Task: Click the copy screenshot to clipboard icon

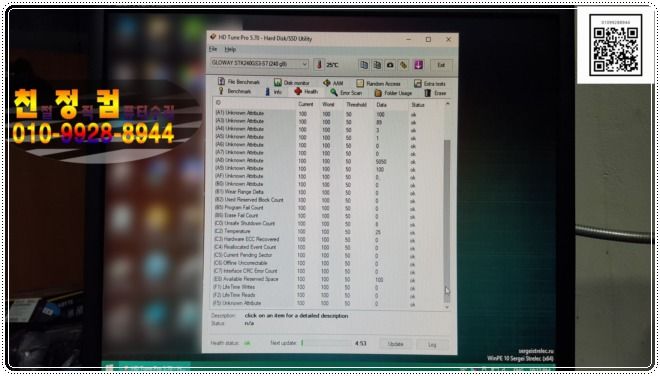Action: 377,65
